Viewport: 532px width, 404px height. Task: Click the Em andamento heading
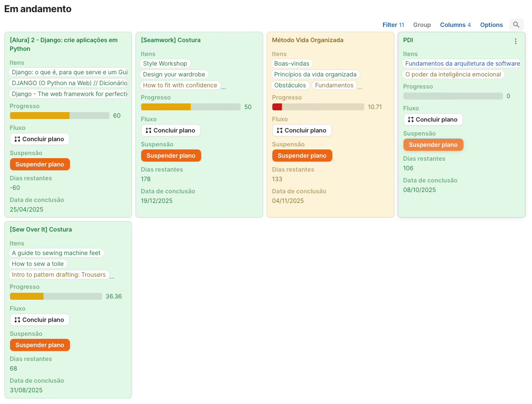[x=38, y=9]
